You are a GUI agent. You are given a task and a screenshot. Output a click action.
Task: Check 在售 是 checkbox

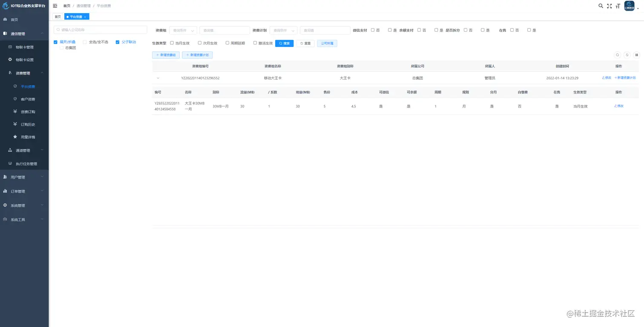[x=529, y=30]
